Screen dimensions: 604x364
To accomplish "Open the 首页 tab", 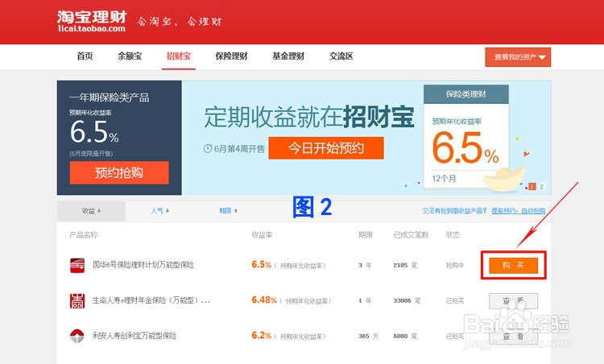I will (85, 56).
